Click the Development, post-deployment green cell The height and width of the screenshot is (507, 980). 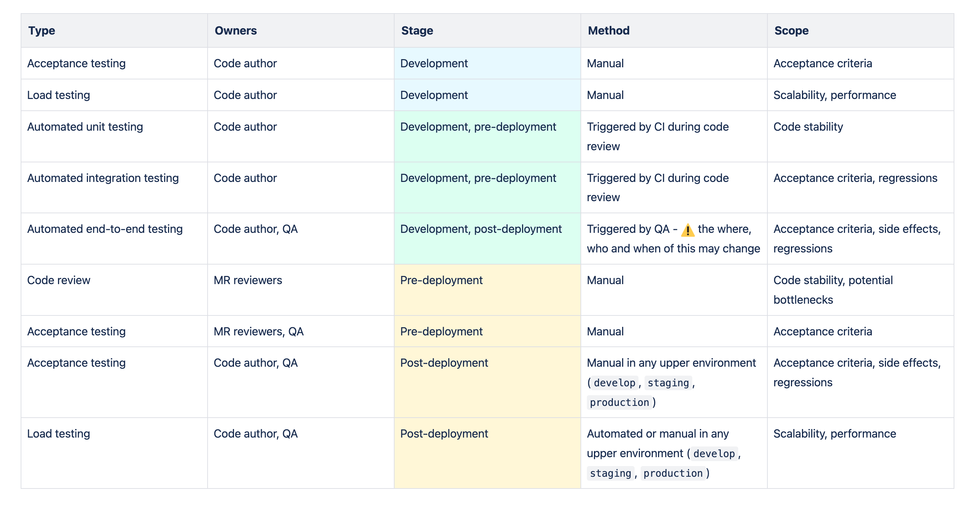[480, 229]
